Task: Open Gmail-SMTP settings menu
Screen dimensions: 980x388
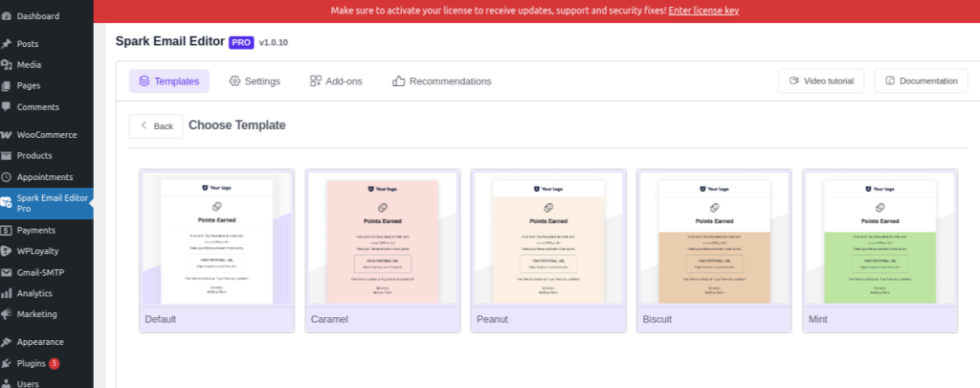Action: 40,273
